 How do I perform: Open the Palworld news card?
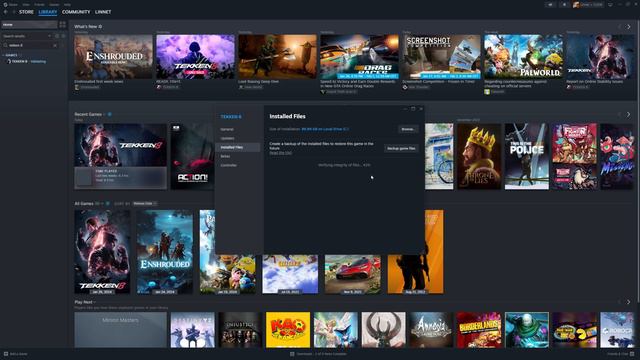pos(523,57)
